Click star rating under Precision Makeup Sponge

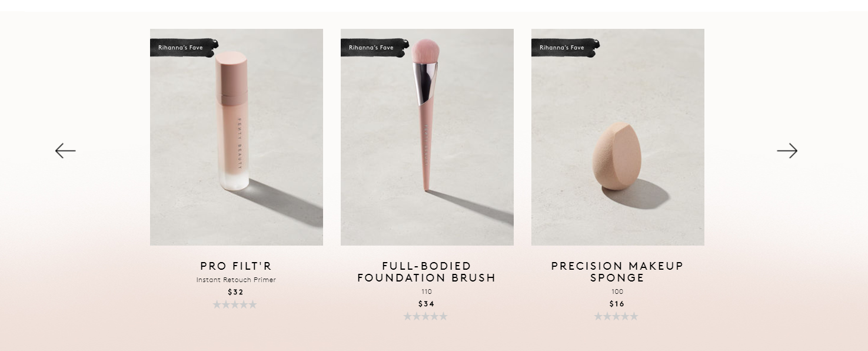pos(616,316)
